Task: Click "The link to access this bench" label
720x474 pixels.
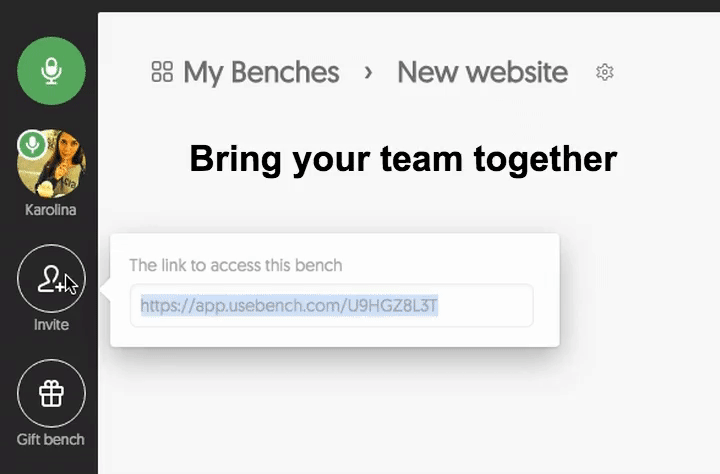Action: pyautogui.click(x=236, y=265)
